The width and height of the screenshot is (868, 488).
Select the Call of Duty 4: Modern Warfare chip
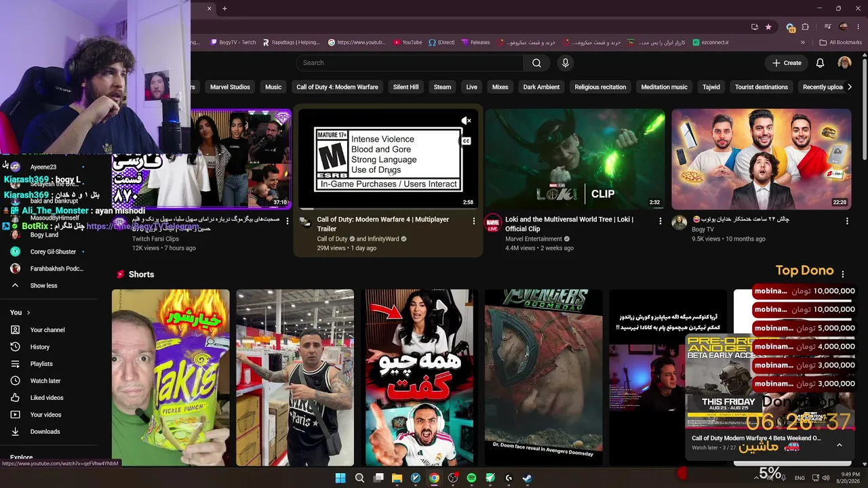[337, 87]
